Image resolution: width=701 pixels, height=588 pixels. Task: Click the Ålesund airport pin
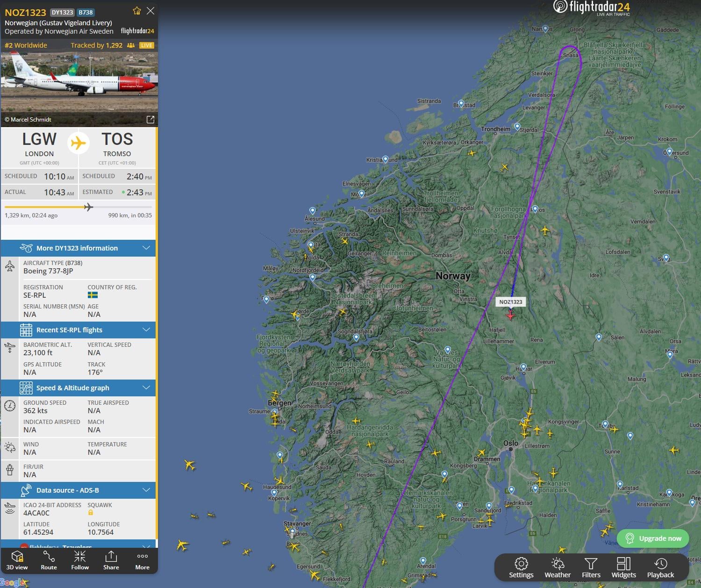click(x=312, y=211)
